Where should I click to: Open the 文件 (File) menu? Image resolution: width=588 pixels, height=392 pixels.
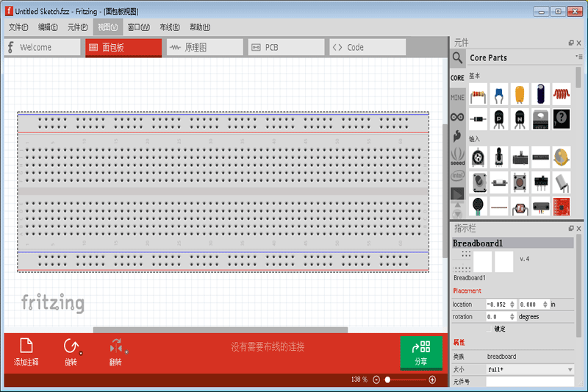pyautogui.click(x=18, y=27)
